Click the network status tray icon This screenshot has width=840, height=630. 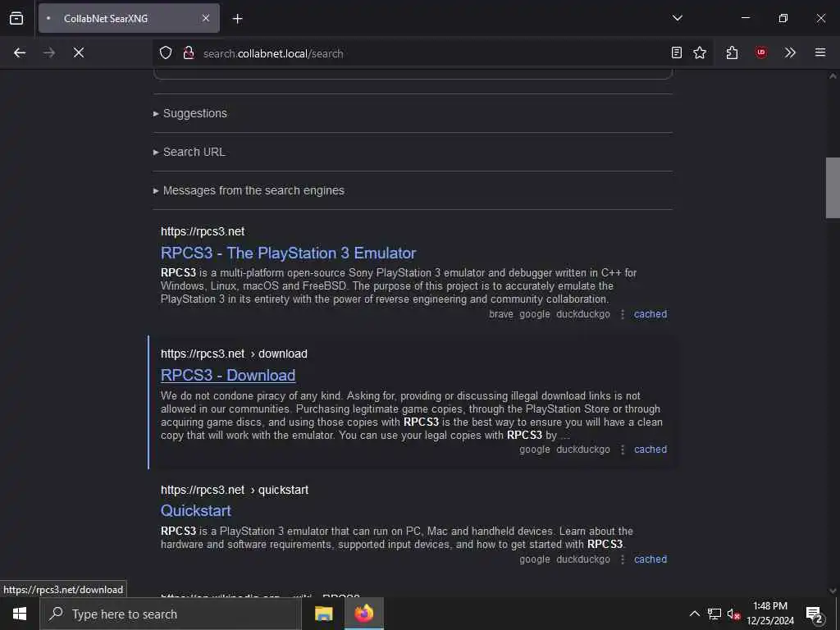click(x=714, y=614)
